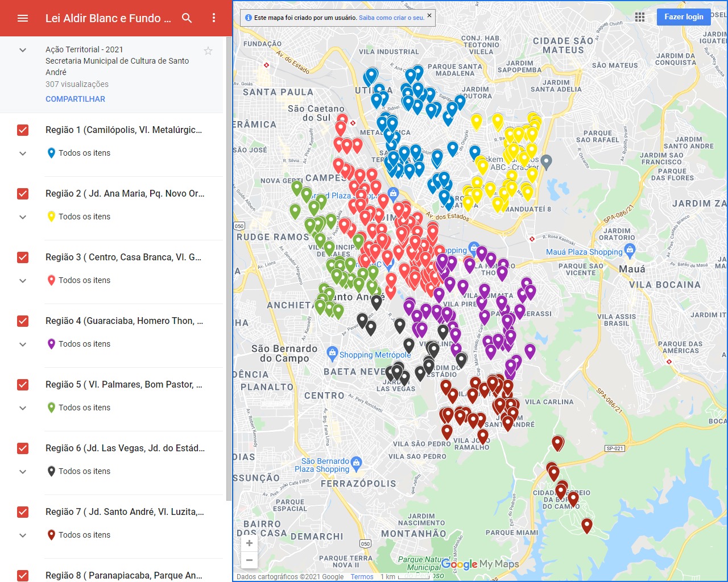Viewport: 728px width, 582px height.
Task: Click the Google My Maps logo
Action: coord(480,564)
